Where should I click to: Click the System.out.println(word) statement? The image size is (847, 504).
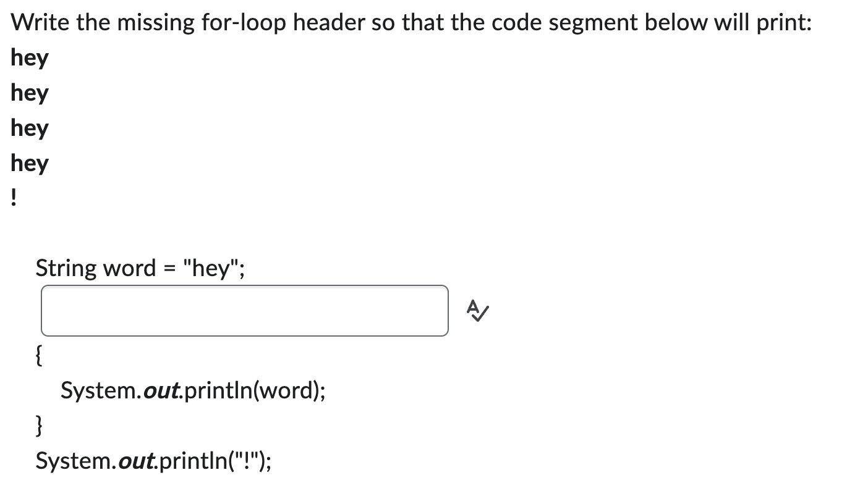click(194, 390)
